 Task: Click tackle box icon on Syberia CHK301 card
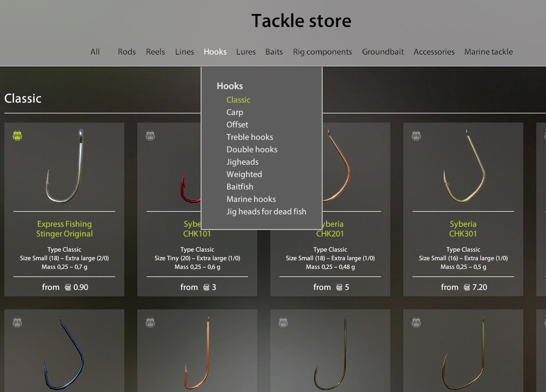(x=416, y=136)
